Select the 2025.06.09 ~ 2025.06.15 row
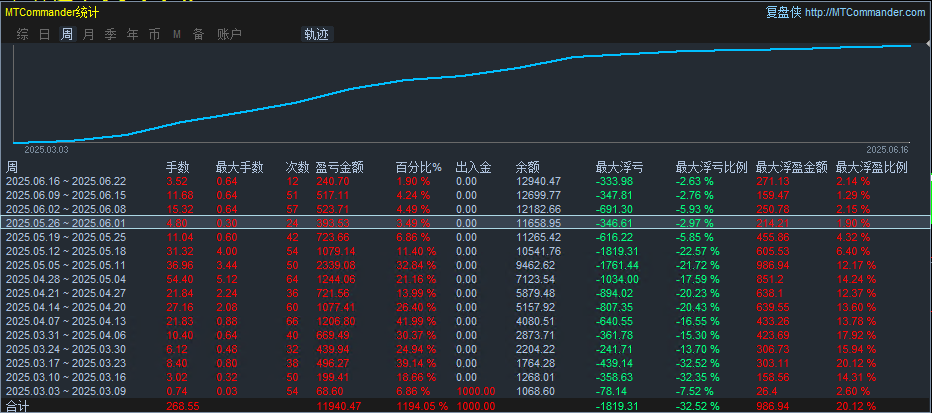This screenshot has width=932, height=413. 465,195
